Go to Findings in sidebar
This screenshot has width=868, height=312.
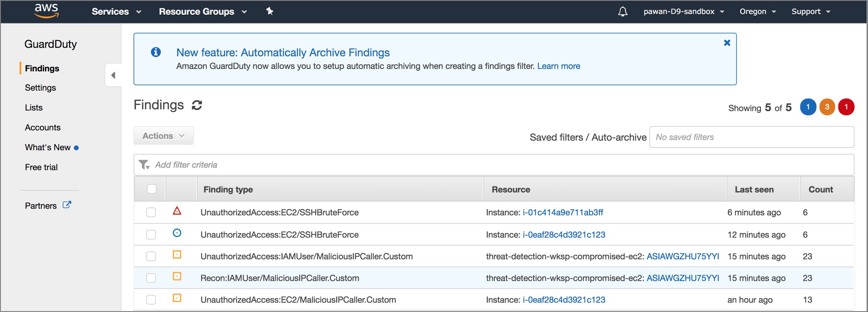tap(42, 68)
